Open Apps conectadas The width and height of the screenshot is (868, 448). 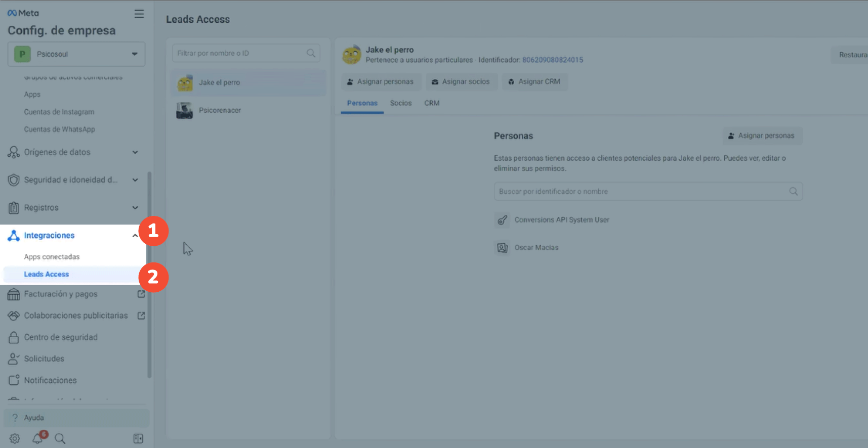tap(52, 257)
